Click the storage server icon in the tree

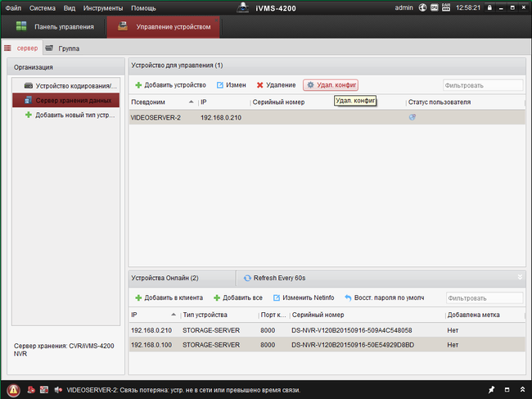(x=29, y=100)
